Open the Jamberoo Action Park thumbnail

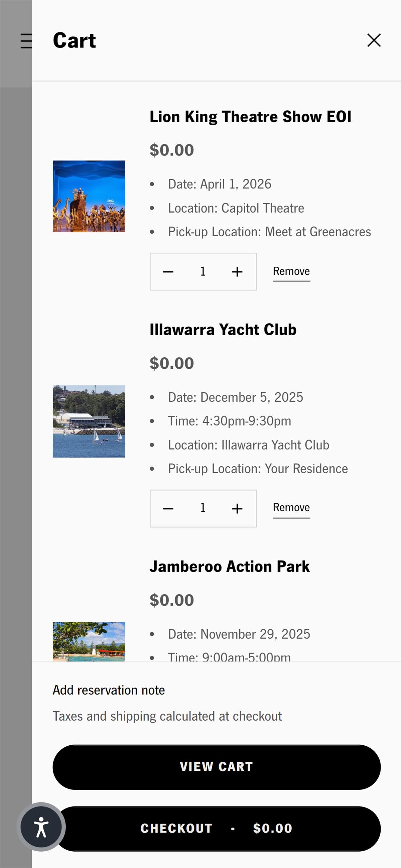pos(89,641)
